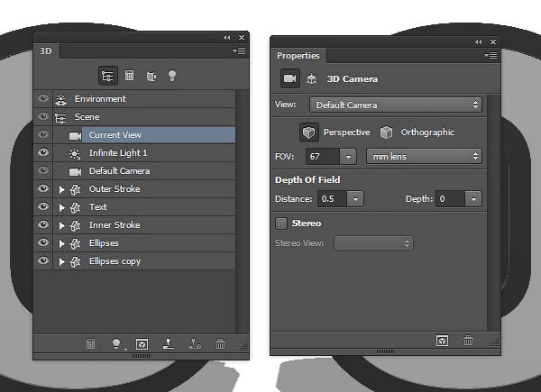Click the 3D panel vertical scrollbar
This screenshot has height=392, width=541.
click(x=243, y=212)
